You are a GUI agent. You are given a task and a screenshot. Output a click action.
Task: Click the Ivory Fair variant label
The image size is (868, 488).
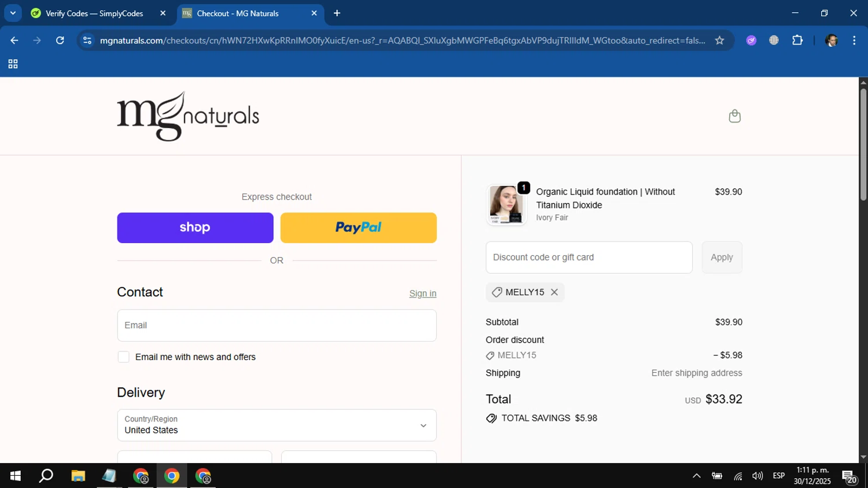coord(552,218)
